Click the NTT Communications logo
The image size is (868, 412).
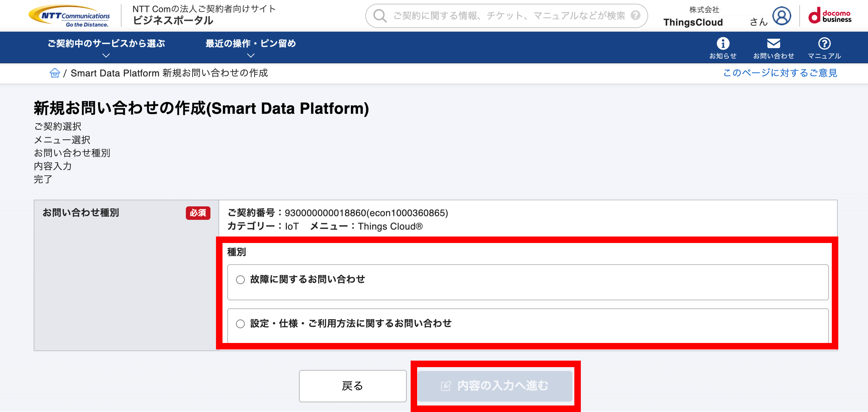click(x=69, y=16)
